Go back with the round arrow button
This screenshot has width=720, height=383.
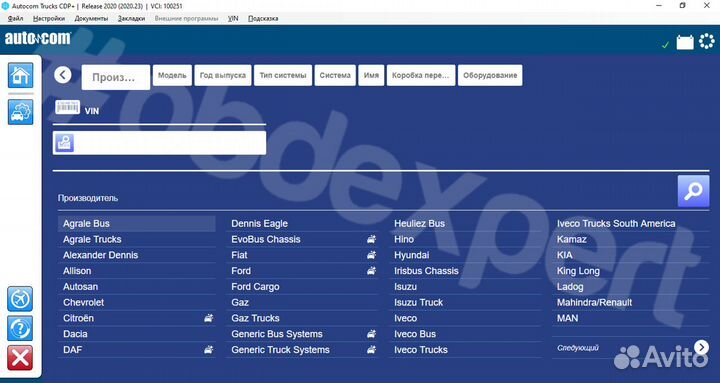[x=62, y=75]
